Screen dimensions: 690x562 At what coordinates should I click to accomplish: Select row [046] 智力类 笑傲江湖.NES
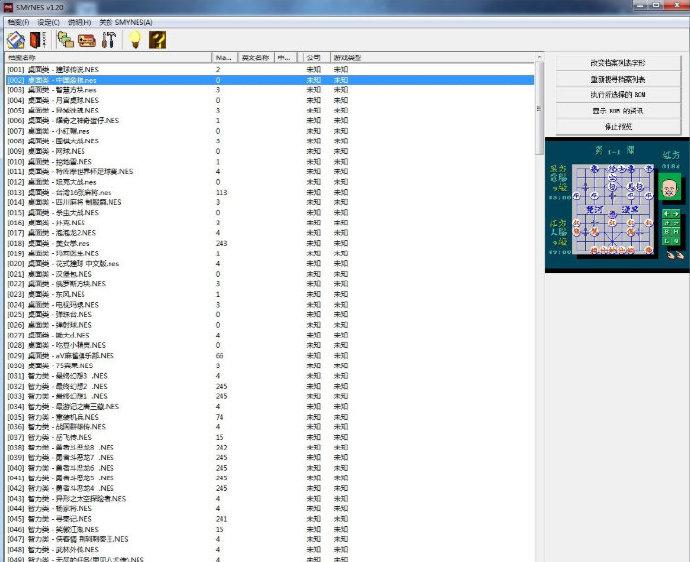click(x=270, y=529)
